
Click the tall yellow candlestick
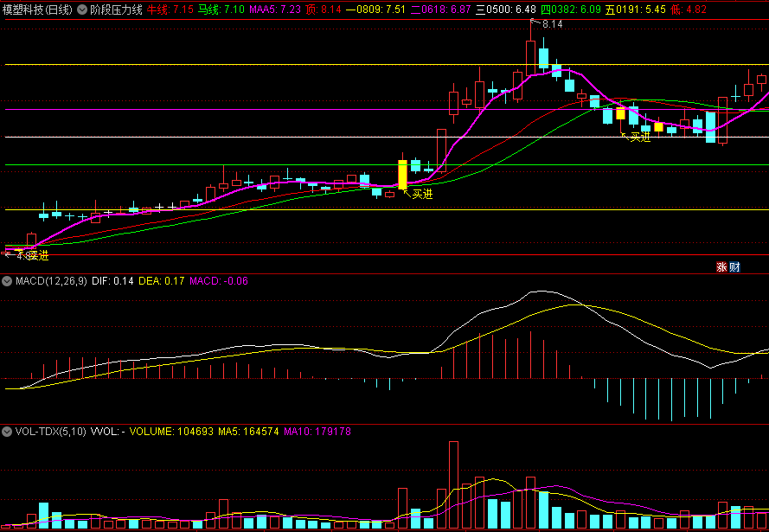(x=402, y=175)
